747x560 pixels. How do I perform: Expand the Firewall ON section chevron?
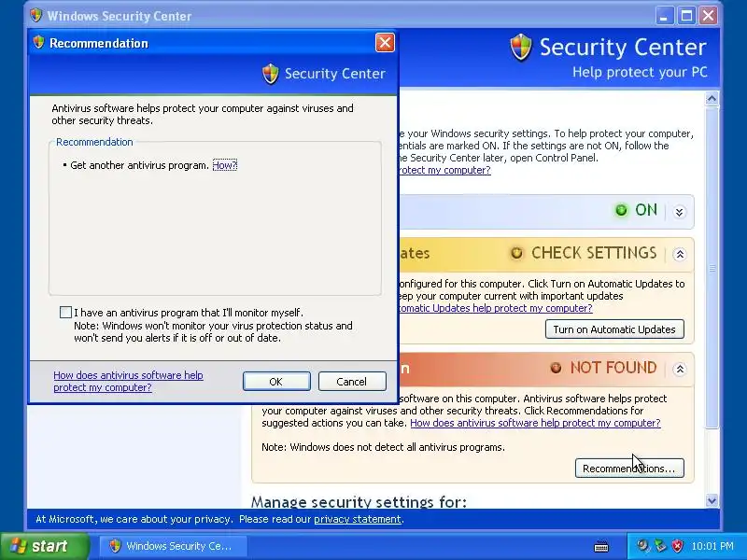coord(680,212)
